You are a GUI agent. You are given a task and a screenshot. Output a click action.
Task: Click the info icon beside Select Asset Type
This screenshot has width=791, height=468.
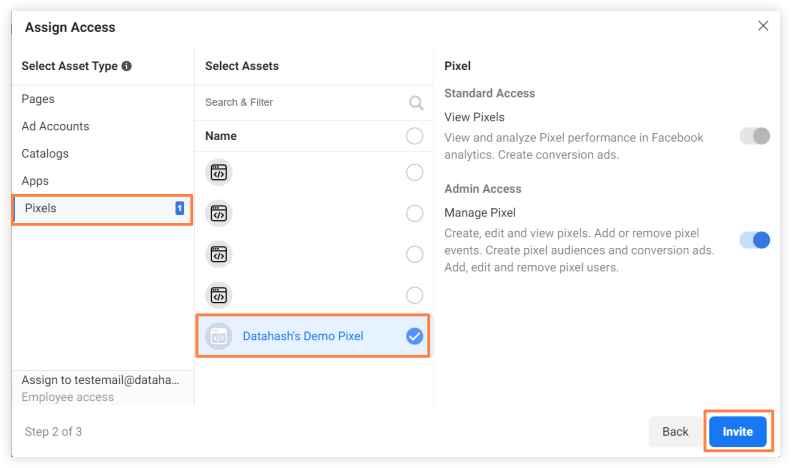coord(127,66)
